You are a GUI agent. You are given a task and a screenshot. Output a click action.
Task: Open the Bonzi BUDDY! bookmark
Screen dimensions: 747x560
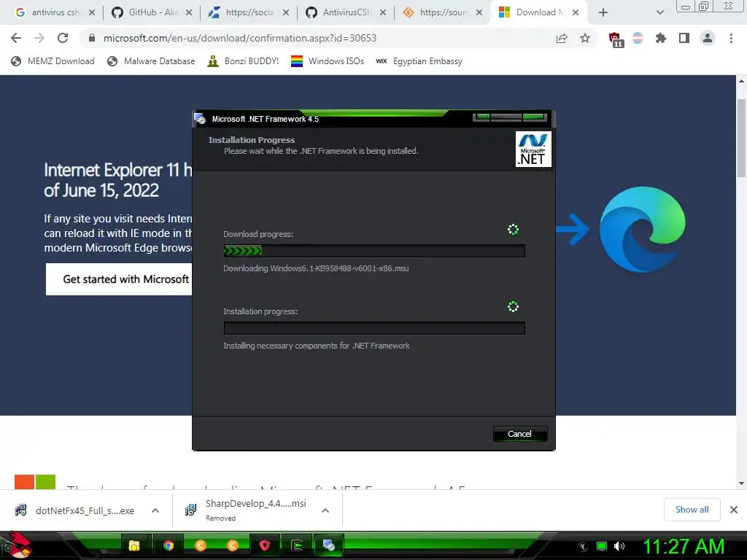point(243,61)
